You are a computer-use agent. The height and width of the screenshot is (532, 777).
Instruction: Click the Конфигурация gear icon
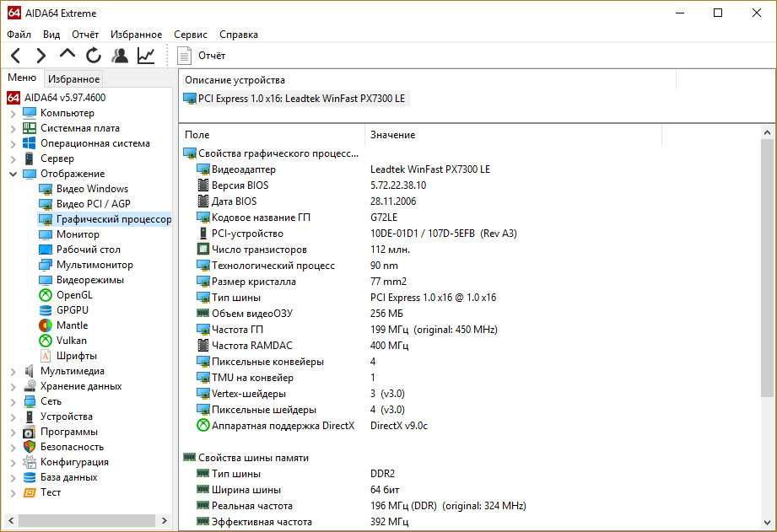pos(30,462)
